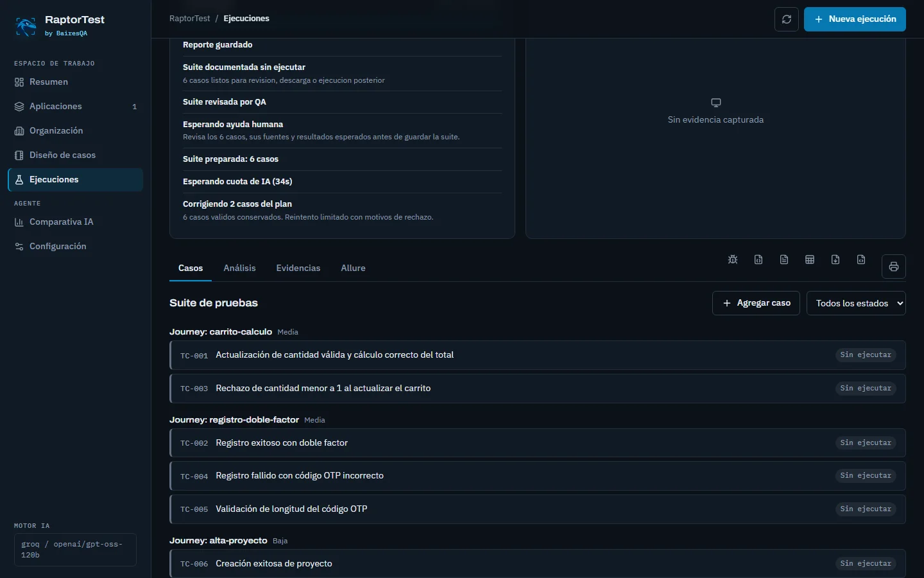Open the Organización section
This screenshot has width=924, height=578.
pos(75,131)
